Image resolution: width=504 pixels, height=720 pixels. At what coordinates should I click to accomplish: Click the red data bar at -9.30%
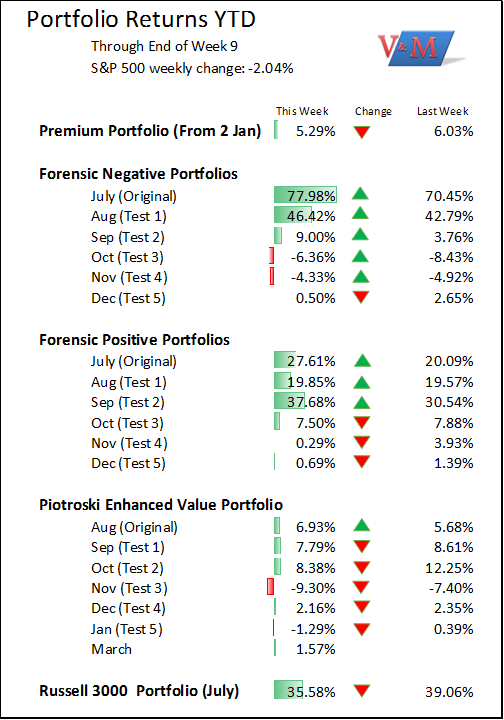pos(270,586)
